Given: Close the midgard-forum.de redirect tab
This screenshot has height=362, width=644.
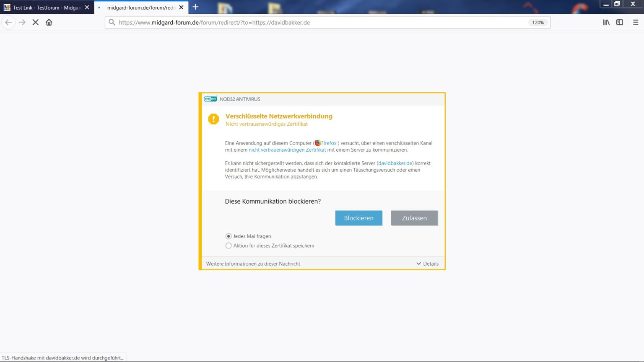Looking at the screenshot, I should (182, 8).
